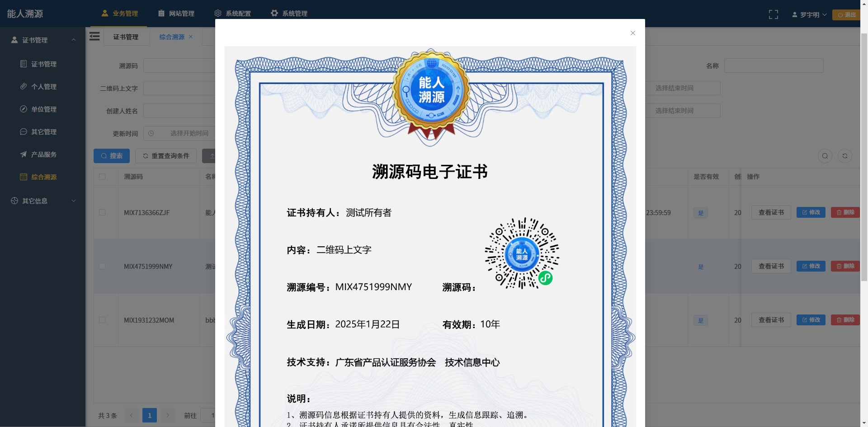Close the certificate dialog with the X
868x427 pixels.
pos(632,33)
